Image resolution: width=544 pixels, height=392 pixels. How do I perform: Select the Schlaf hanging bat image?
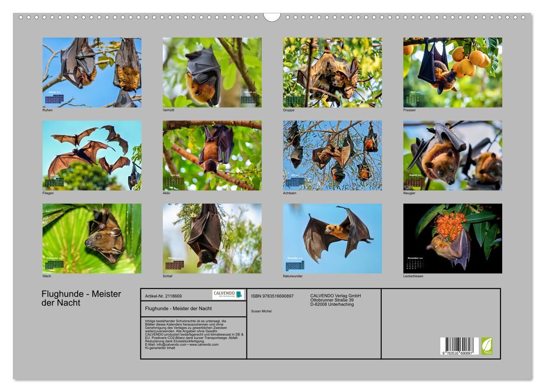click(212, 238)
